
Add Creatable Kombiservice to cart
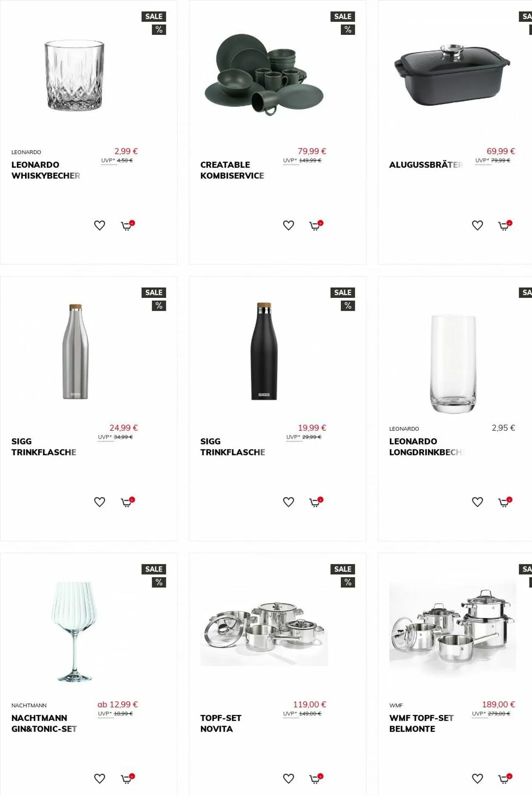(x=316, y=226)
